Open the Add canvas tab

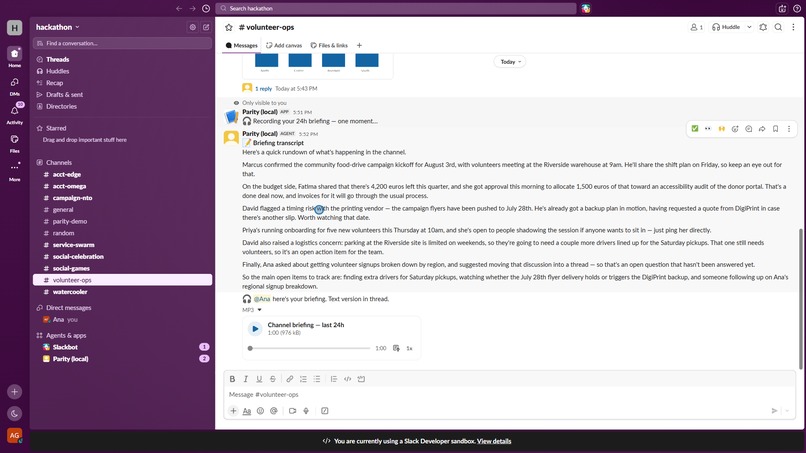[284, 45]
